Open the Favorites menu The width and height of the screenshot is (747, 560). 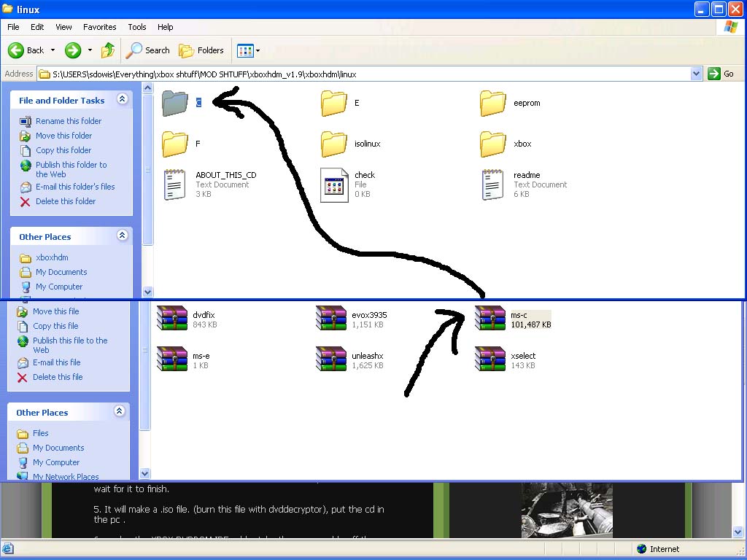tap(99, 27)
